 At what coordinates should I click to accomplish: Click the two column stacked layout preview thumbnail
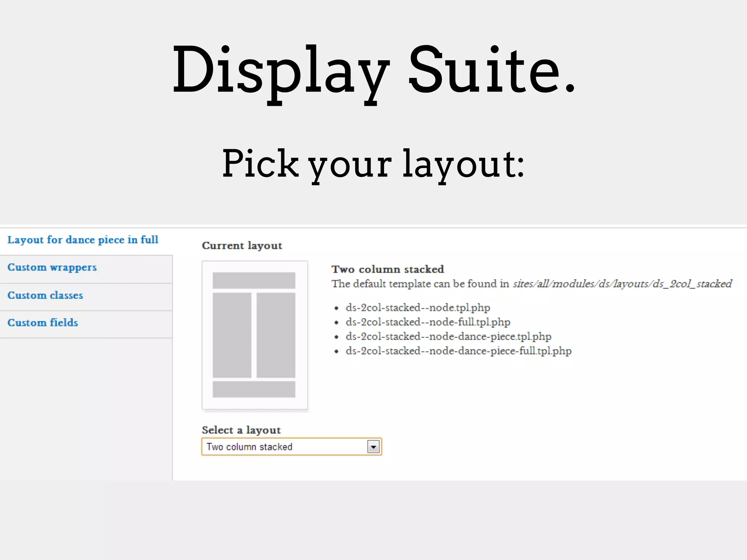255,335
